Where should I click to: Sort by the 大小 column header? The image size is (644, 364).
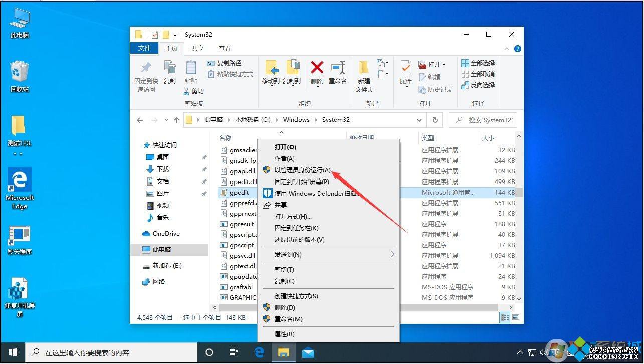(488, 138)
